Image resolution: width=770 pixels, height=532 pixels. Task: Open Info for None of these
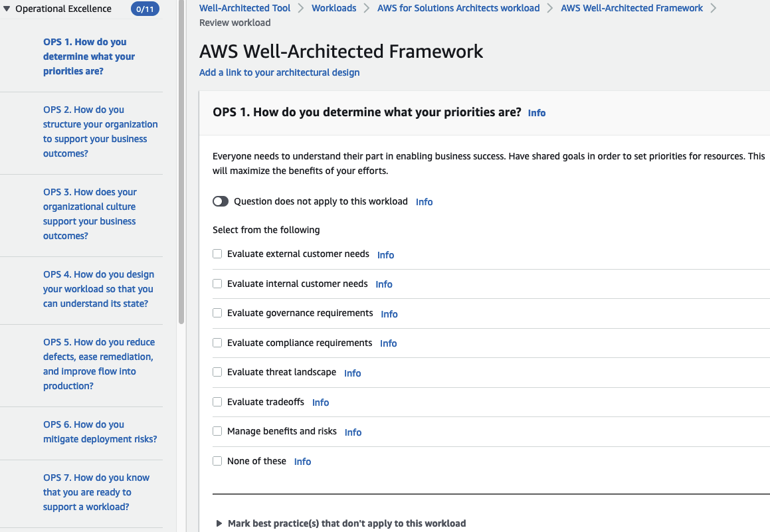coord(302,462)
